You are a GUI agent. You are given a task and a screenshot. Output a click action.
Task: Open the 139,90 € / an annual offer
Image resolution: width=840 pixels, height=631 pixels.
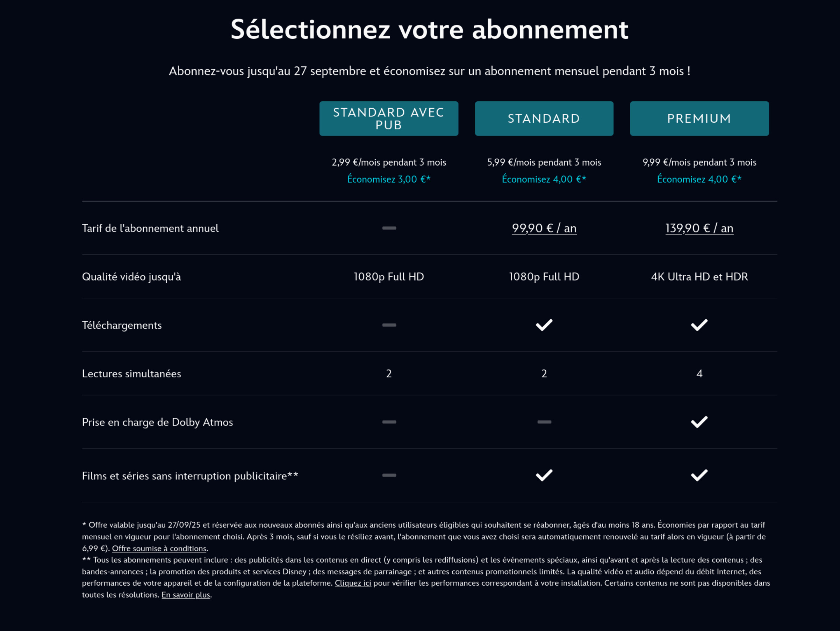699,228
